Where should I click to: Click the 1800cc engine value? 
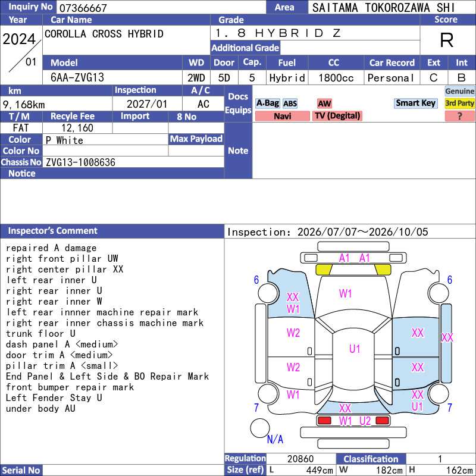(x=336, y=78)
